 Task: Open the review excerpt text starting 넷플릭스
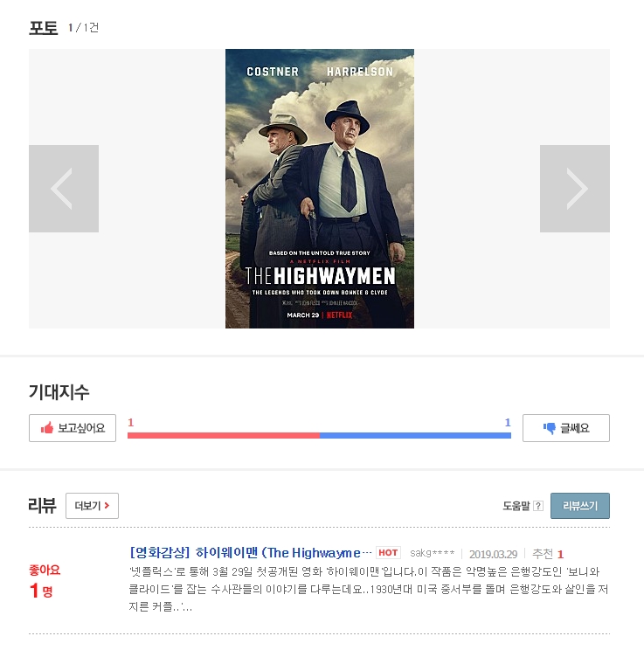(368, 589)
